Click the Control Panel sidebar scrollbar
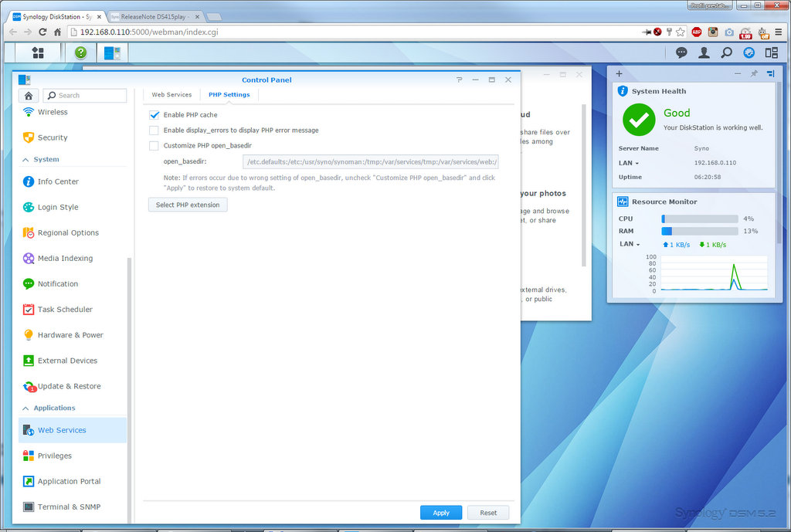 coord(129,390)
